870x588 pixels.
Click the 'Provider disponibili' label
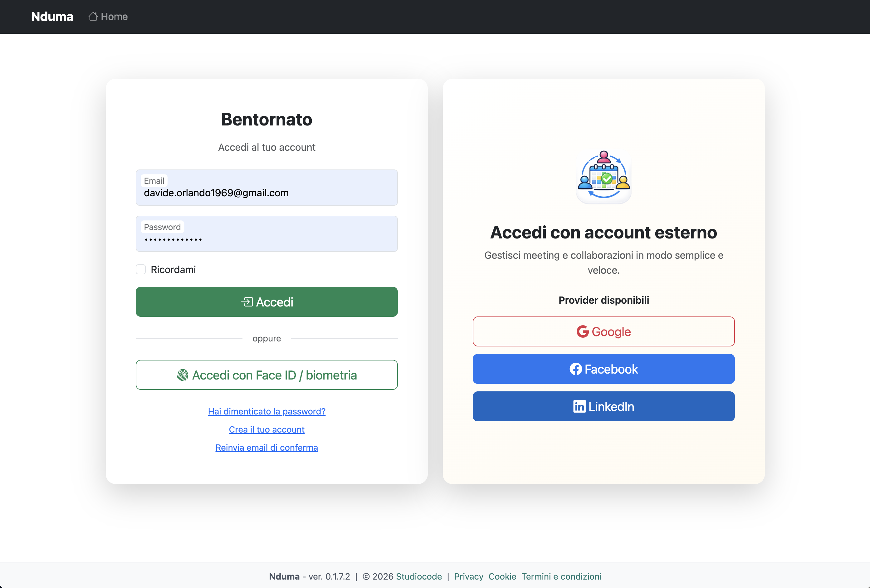[604, 300]
